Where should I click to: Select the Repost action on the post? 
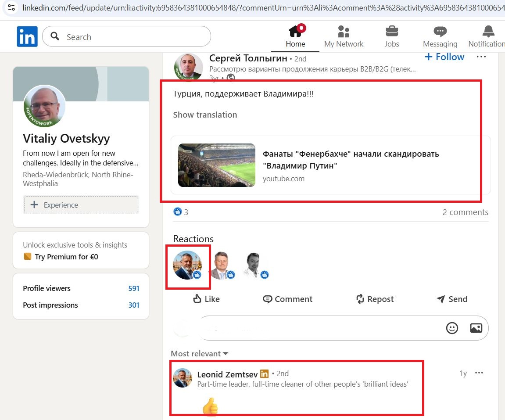click(375, 299)
